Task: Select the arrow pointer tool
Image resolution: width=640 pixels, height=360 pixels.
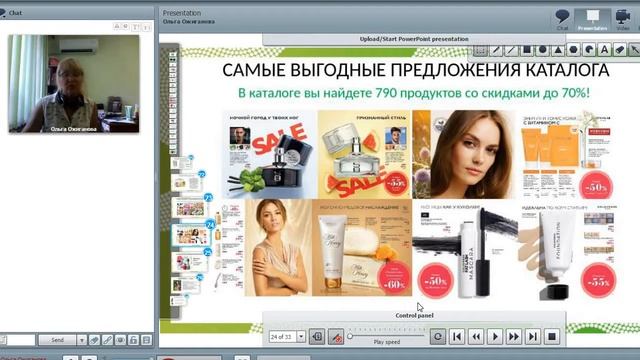Action: 635,50
